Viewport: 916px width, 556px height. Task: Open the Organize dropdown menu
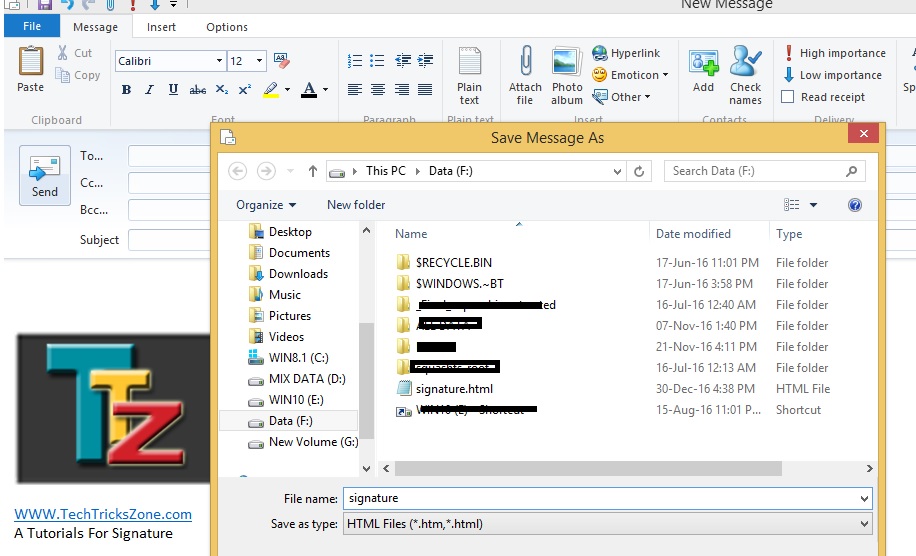[266, 205]
